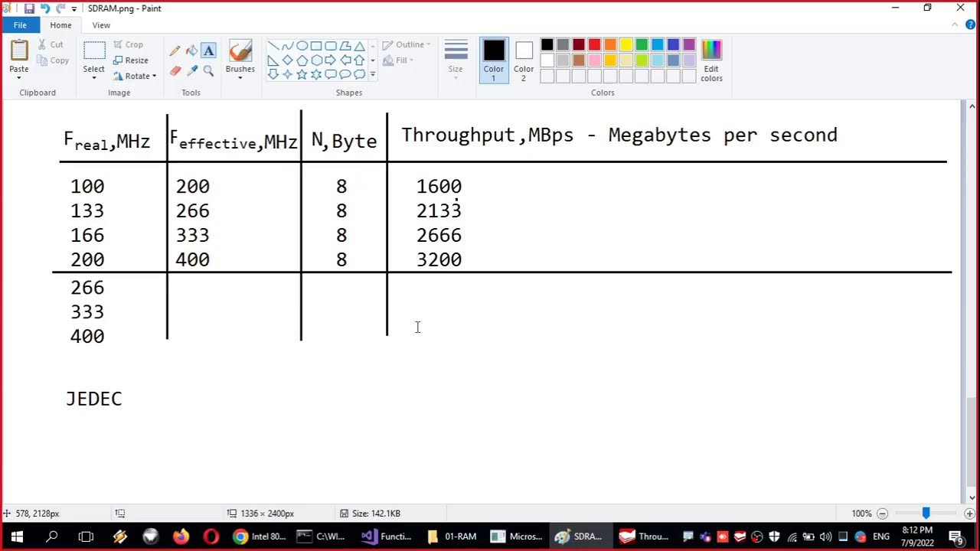Click the 3200 throughput cell
The image size is (980, 551).
439,259
